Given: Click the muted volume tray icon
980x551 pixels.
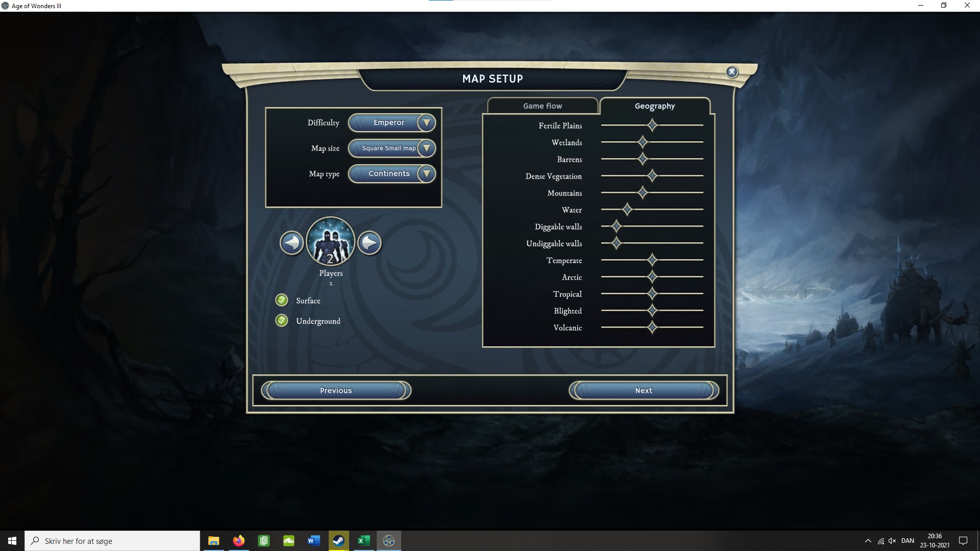Looking at the screenshot, I should pos(892,541).
